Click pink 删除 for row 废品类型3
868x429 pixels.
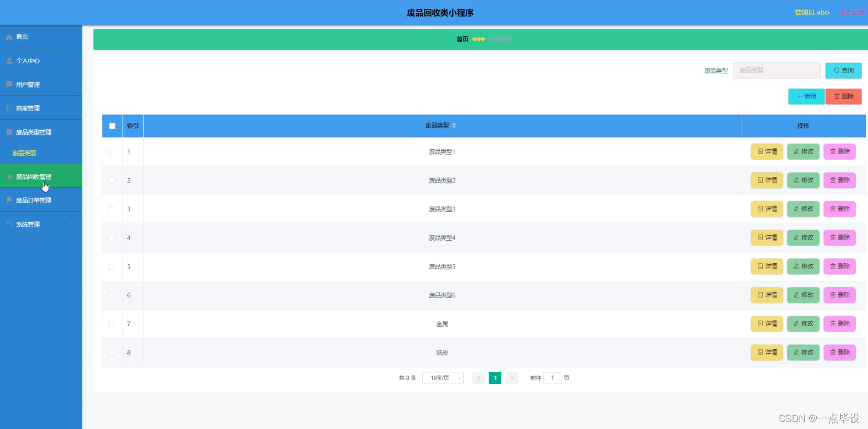point(840,209)
